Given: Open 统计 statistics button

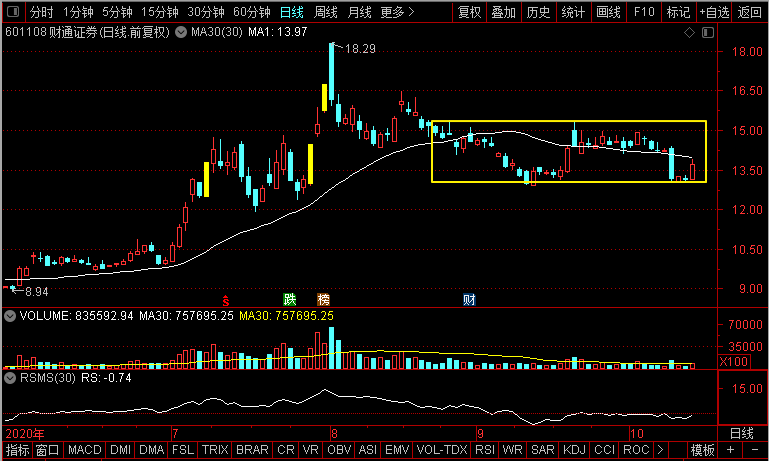Looking at the screenshot, I should point(573,12).
